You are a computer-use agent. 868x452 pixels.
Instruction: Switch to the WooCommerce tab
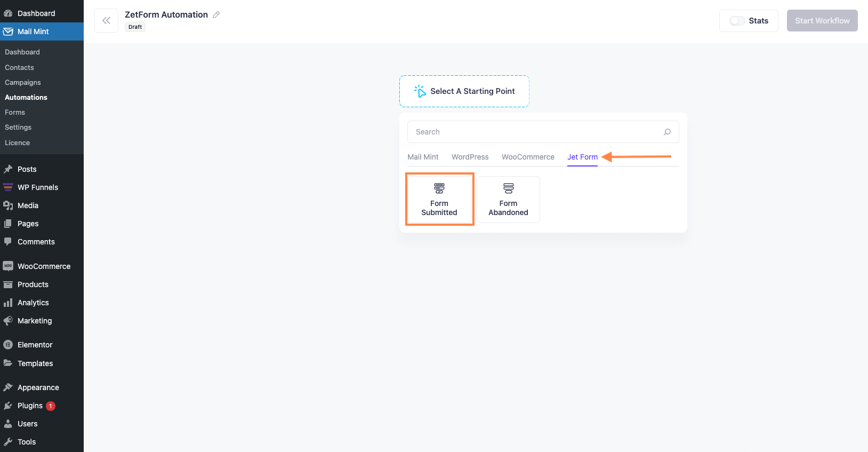[x=528, y=157]
